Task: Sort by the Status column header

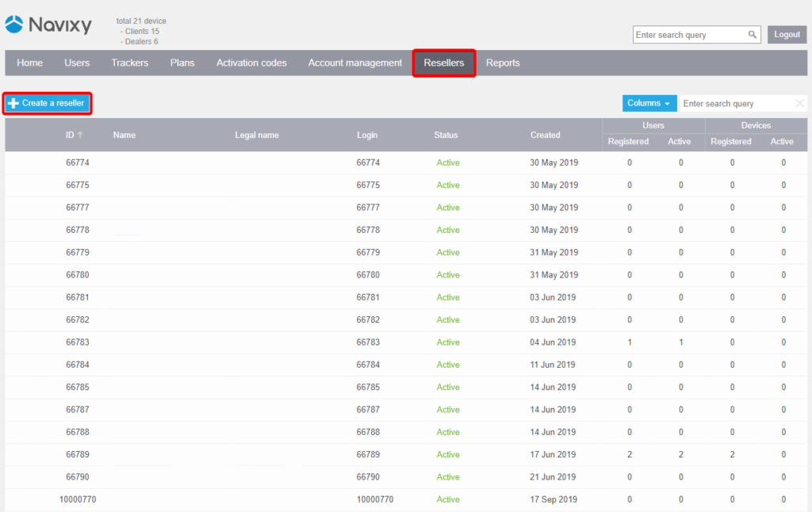Action: (446, 135)
